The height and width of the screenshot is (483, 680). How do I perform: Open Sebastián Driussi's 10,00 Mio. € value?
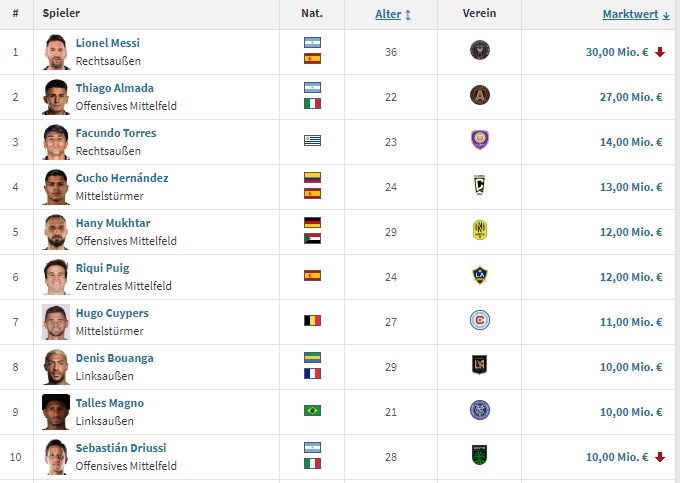coord(617,457)
